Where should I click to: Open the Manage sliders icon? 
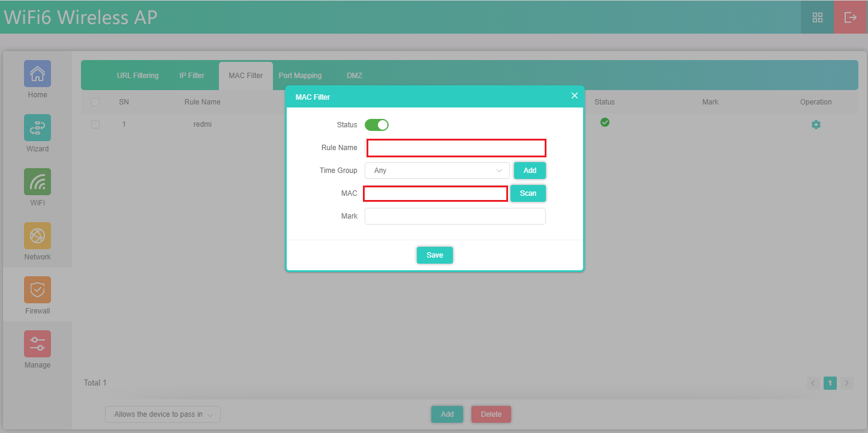(x=37, y=344)
